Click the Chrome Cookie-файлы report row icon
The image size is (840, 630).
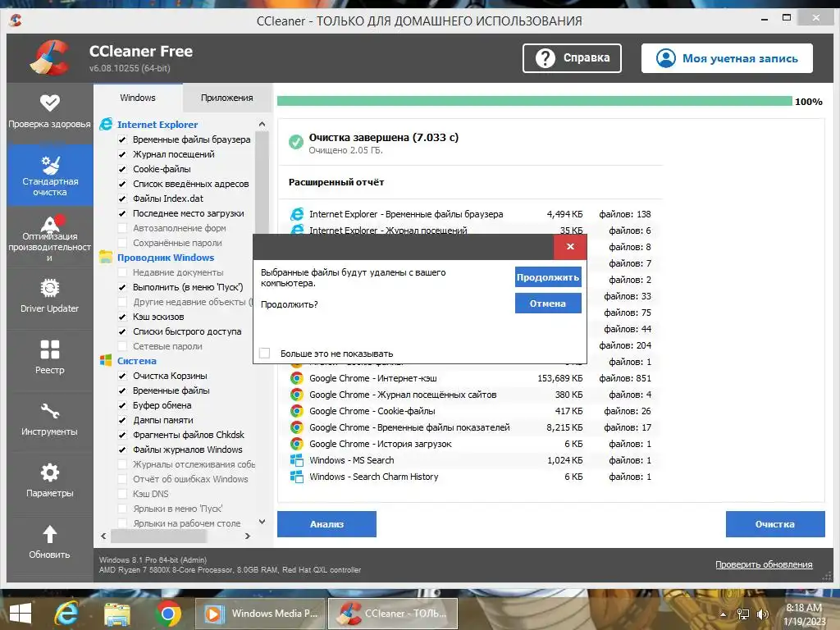[x=296, y=411]
